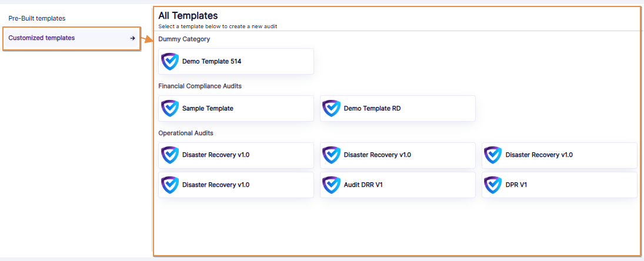Open the Demo Template 514 template name
Image resolution: width=644 pixels, height=261 pixels.
212,61
